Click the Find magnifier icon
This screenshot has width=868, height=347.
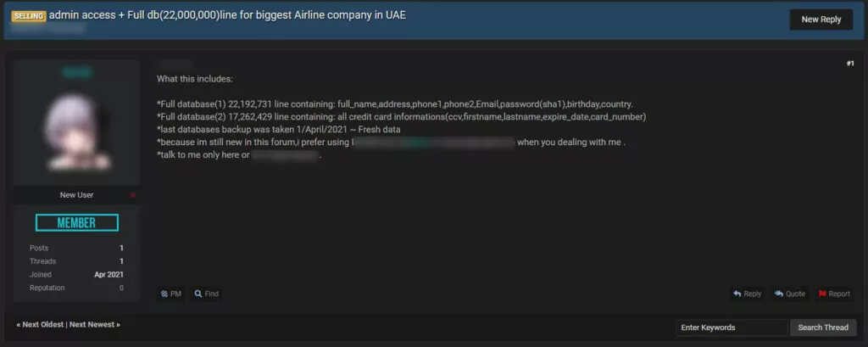[198, 294]
